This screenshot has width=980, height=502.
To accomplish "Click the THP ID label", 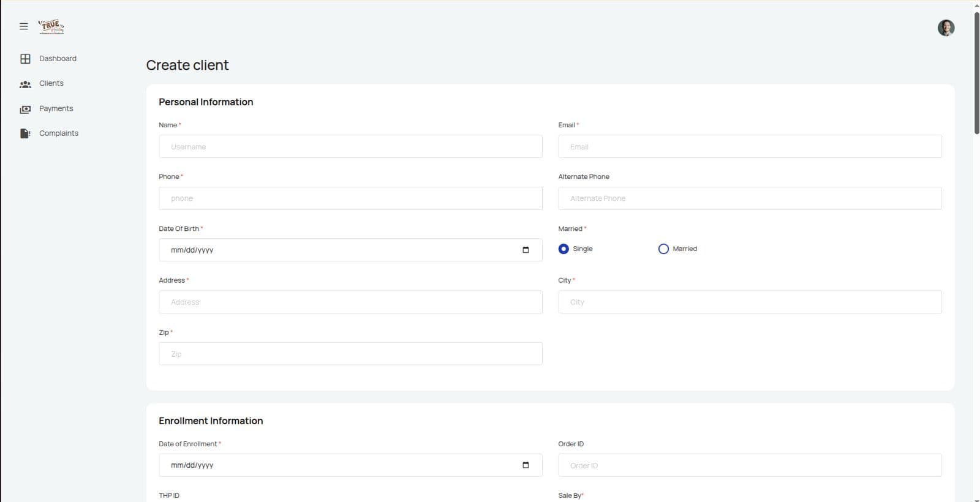I will (169, 495).
